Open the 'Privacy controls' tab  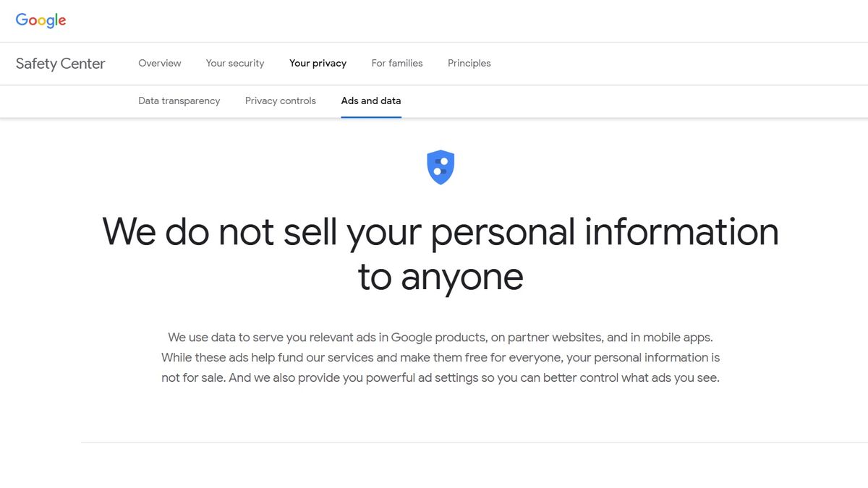click(x=280, y=100)
